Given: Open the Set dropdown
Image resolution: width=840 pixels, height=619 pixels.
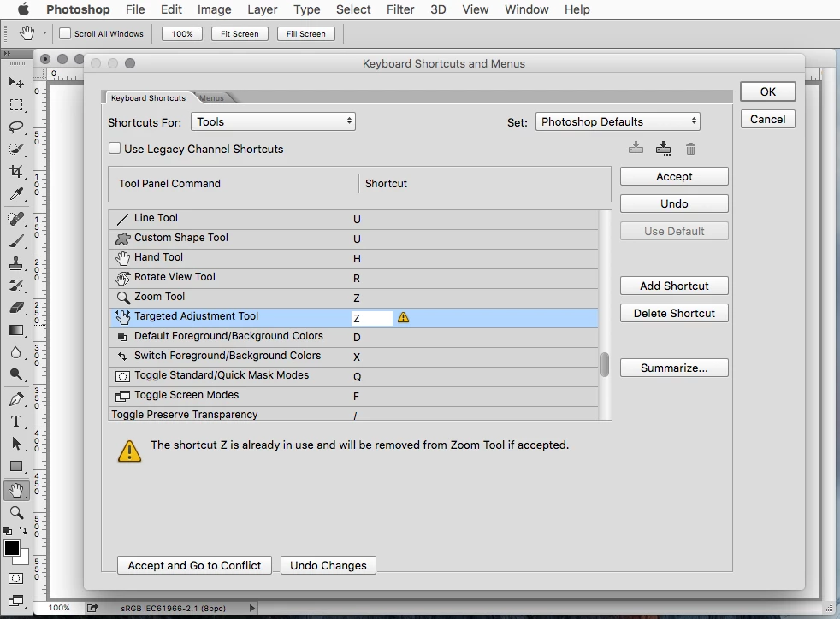Looking at the screenshot, I should [x=618, y=121].
